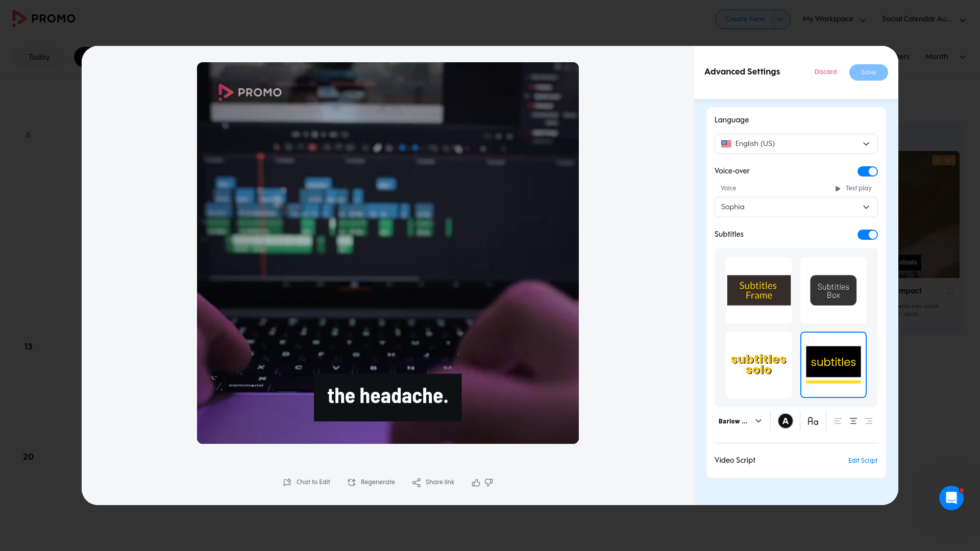Viewport: 980px width, 551px height.
Task: Click calendar day number 13
Action: pyautogui.click(x=29, y=347)
